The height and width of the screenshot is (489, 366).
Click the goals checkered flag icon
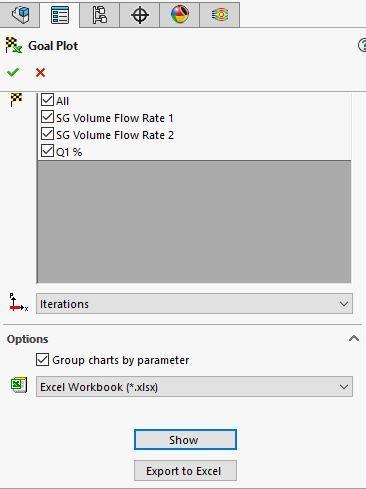16,100
